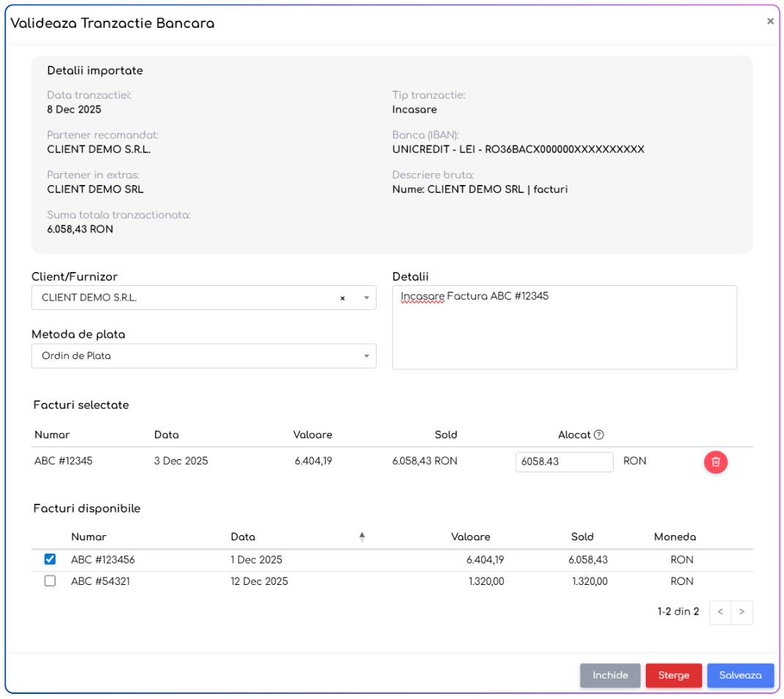Delete the selected invoice ABC #12345

point(715,462)
